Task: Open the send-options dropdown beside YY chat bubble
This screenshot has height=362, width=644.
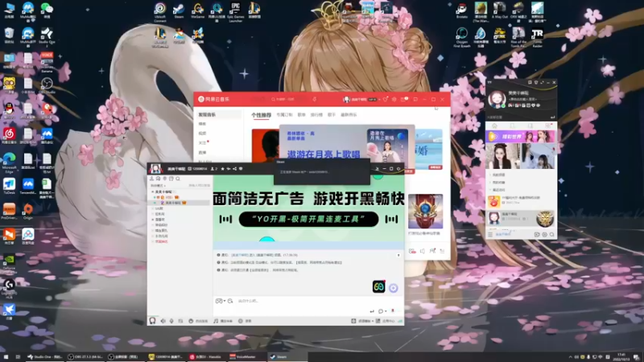Action: [386, 311]
